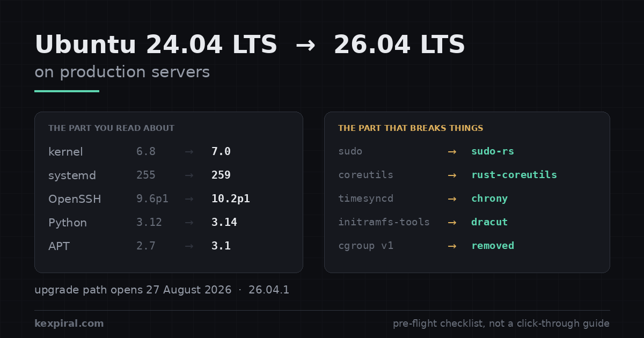Click the new APT version '3.1'
Image resolution: width=644 pixels, height=338 pixels.
click(221, 246)
